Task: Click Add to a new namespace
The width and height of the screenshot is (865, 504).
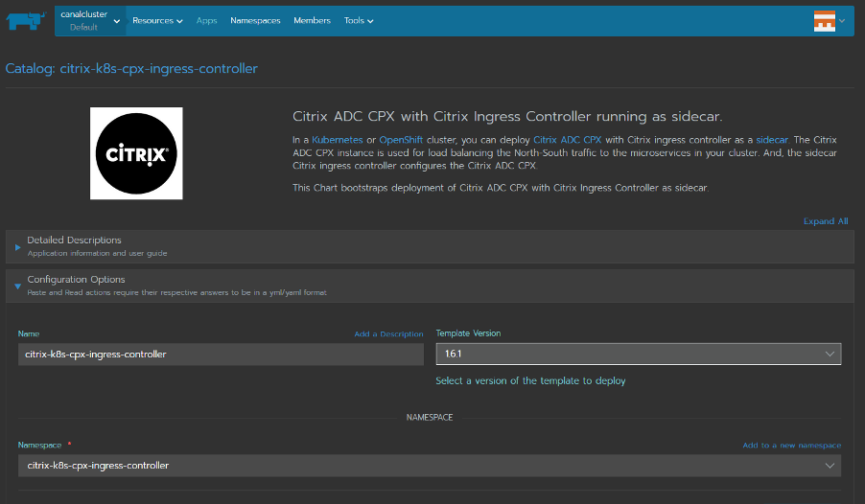Action: click(791, 446)
